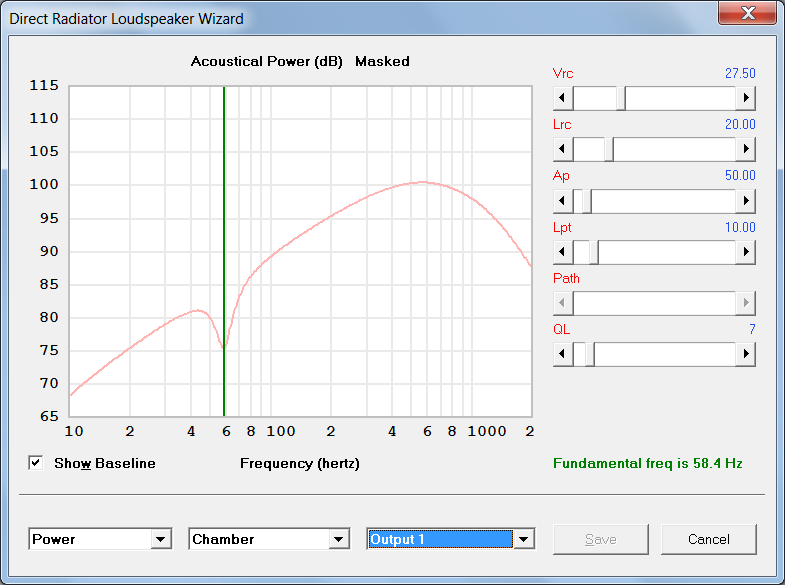Click the Lrc slider thumb
Image resolution: width=785 pixels, height=585 pixels.
[609, 149]
